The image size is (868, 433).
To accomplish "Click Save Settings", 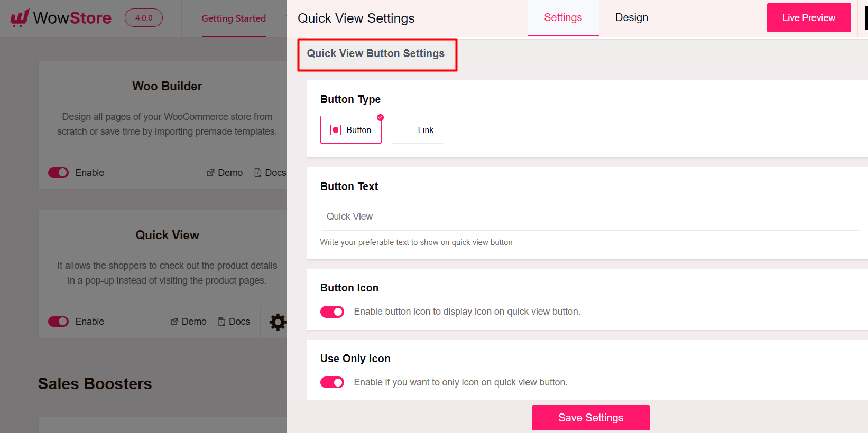I will (590, 417).
